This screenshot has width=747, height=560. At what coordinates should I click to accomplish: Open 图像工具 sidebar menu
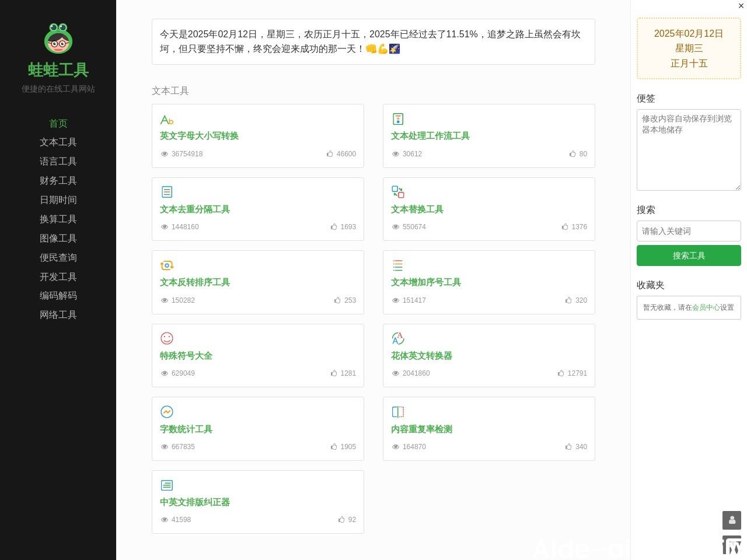[58, 239]
